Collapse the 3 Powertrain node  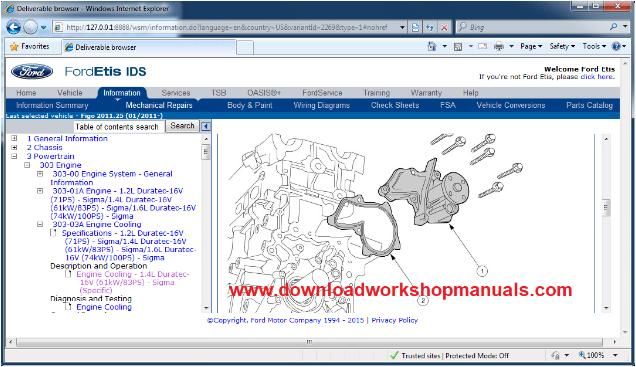pos(14,156)
